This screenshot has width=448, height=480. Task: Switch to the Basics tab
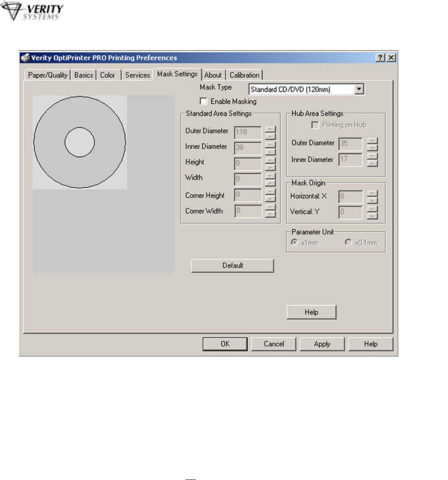point(84,75)
